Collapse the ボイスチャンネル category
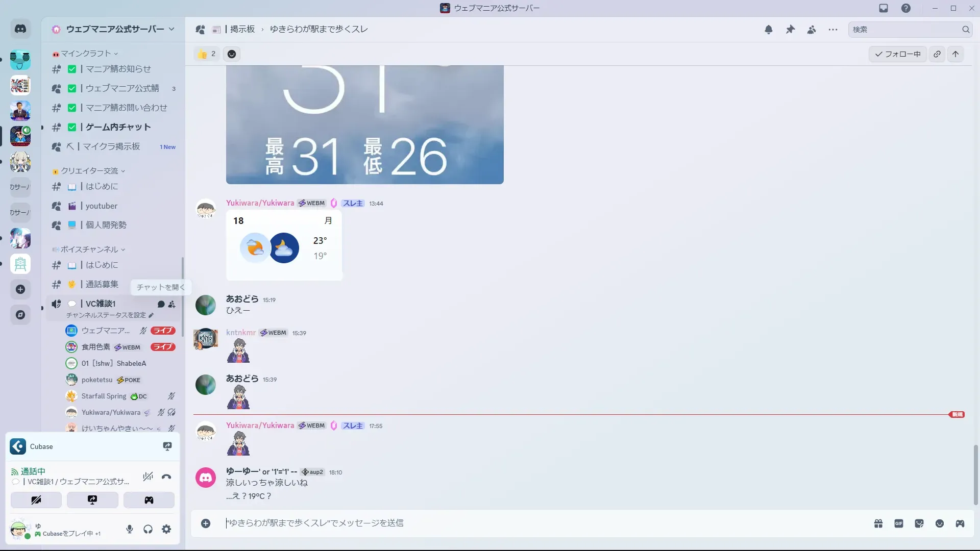 point(89,249)
